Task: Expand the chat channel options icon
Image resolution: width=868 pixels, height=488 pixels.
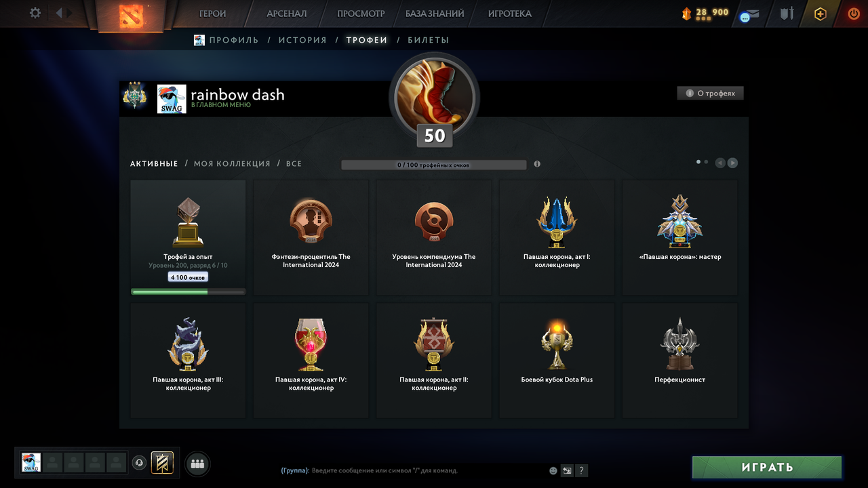Action: coord(567,470)
